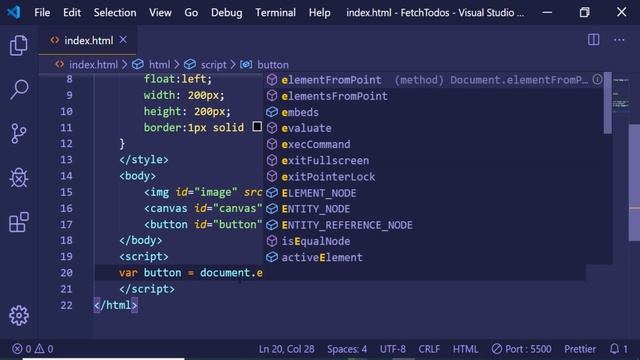Viewport: 640px width, 360px height.
Task: Click Spaces: 4 indentation setting
Action: click(347, 349)
